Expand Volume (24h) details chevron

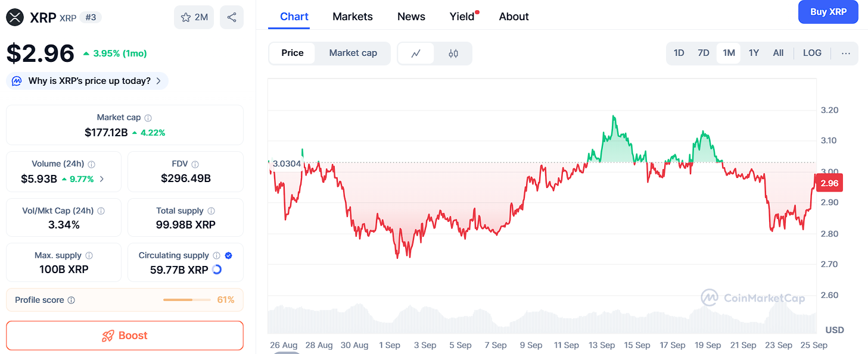click(102, 179)
